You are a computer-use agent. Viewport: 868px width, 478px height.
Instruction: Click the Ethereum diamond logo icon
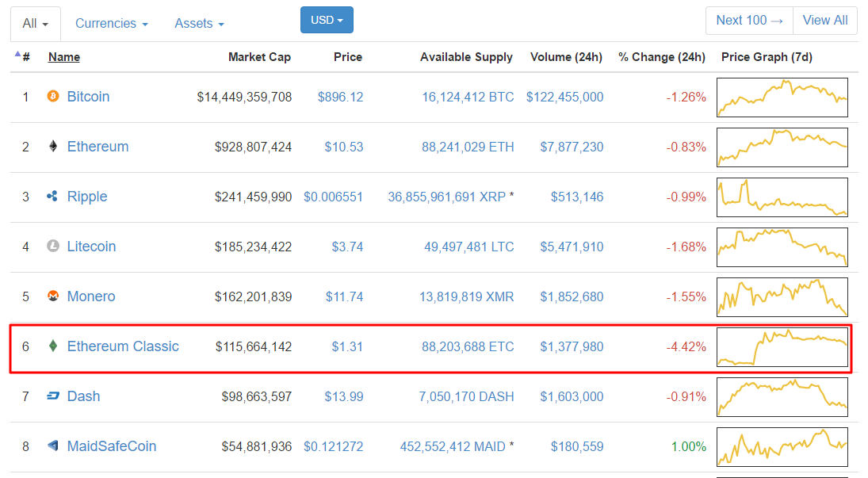(53, 147)
